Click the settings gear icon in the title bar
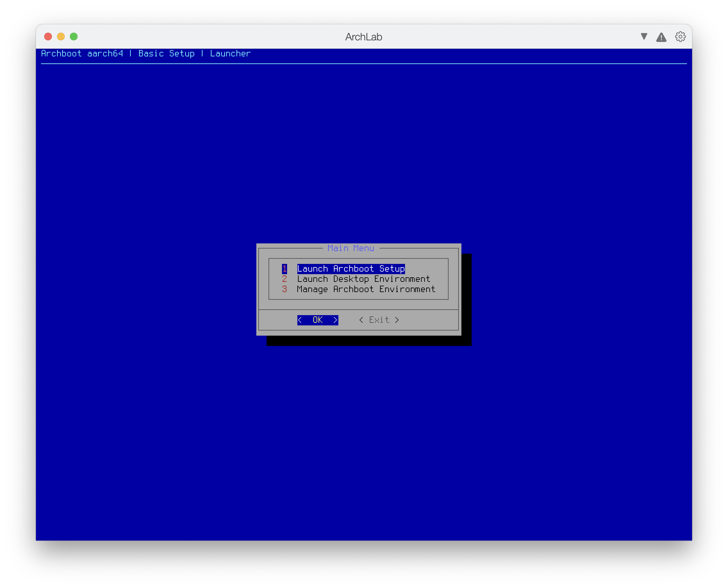Image resolution: width=728 pixels, height=588 pixels. (680, 37)
